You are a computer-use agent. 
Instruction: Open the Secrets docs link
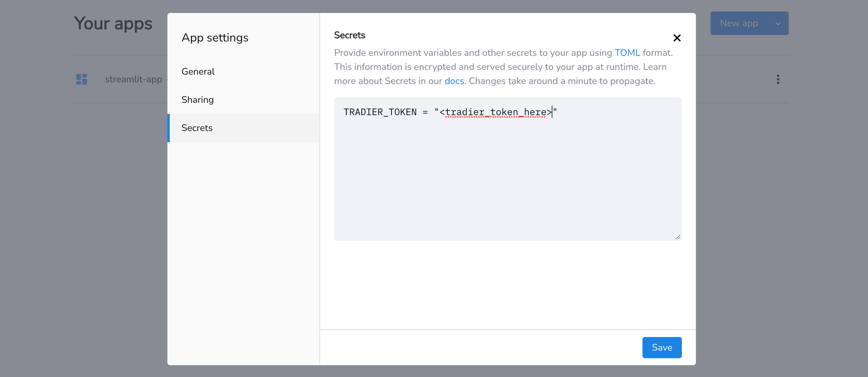454,81
